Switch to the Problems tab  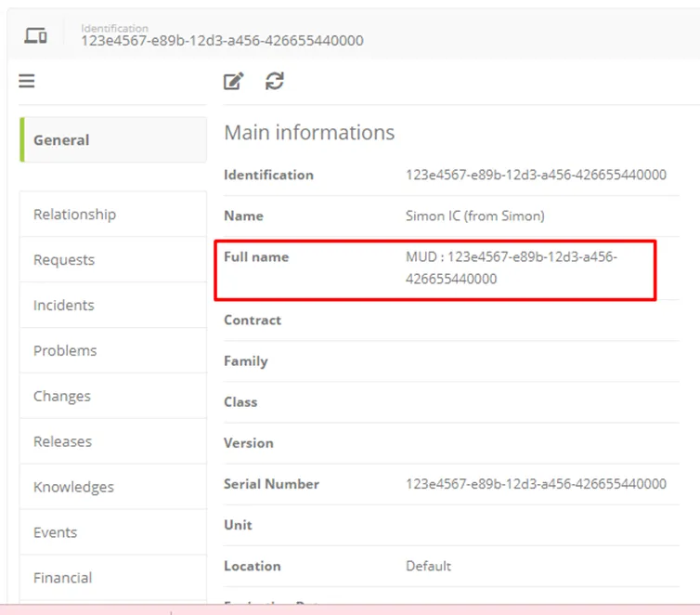pyautogui.click(x=113, y=350)
